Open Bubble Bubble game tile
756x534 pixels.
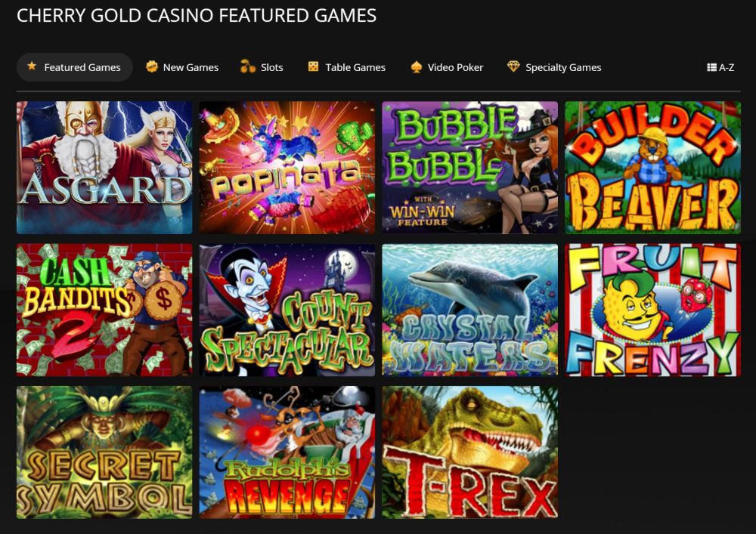coord(469,168)
